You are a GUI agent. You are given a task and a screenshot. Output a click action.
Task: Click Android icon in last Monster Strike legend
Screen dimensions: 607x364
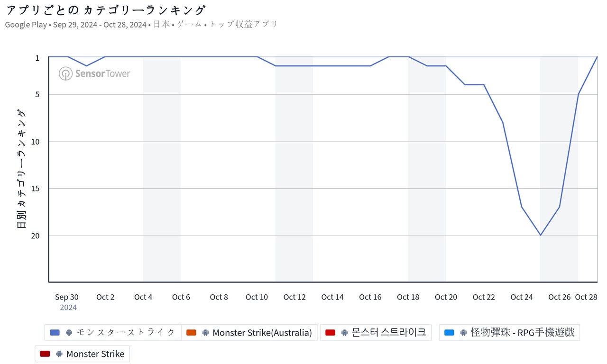[59, 354]
